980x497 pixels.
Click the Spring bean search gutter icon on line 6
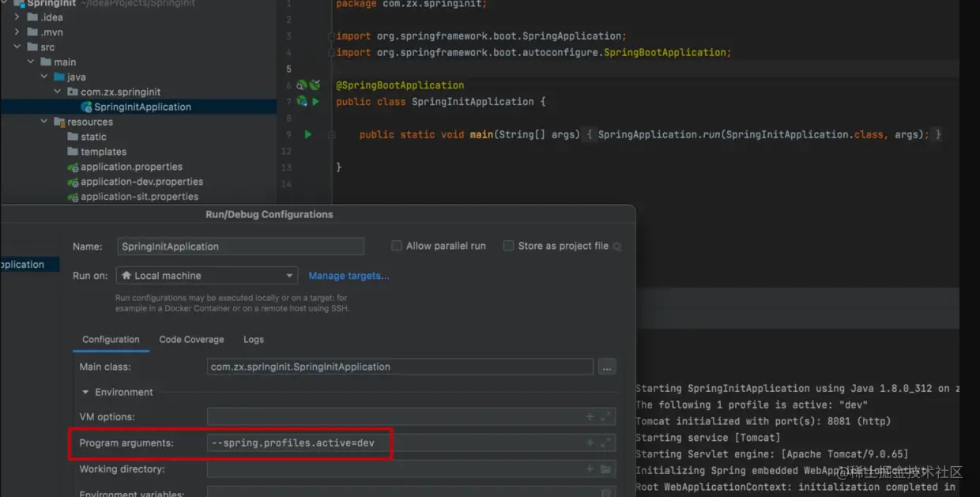302,85
